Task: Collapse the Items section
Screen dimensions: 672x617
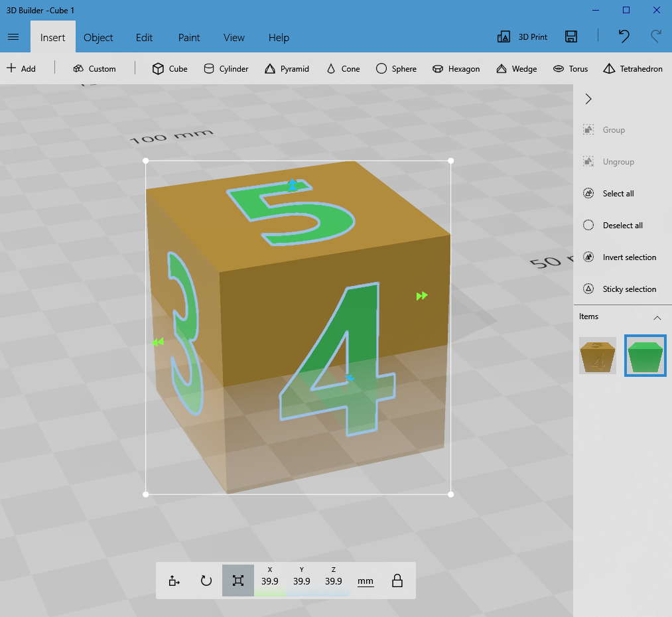Action: coord(657,318)
